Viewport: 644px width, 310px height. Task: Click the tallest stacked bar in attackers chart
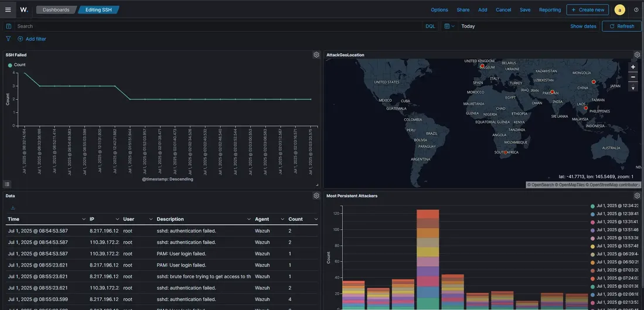coord(428,260)
